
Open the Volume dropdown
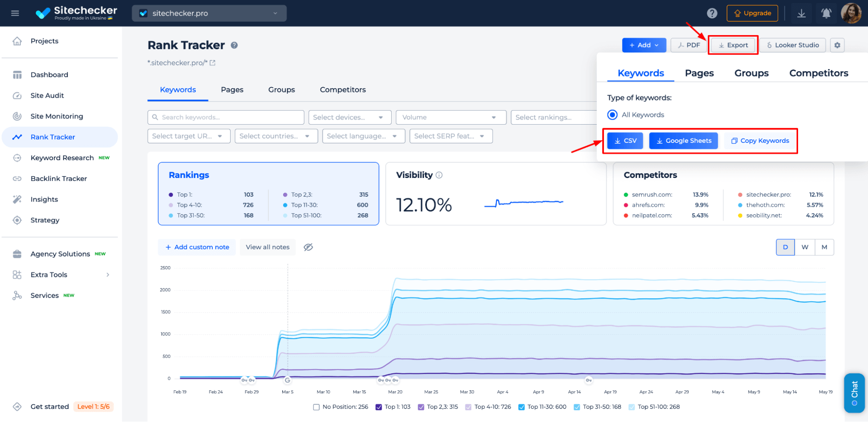click(x=451, y=117)
